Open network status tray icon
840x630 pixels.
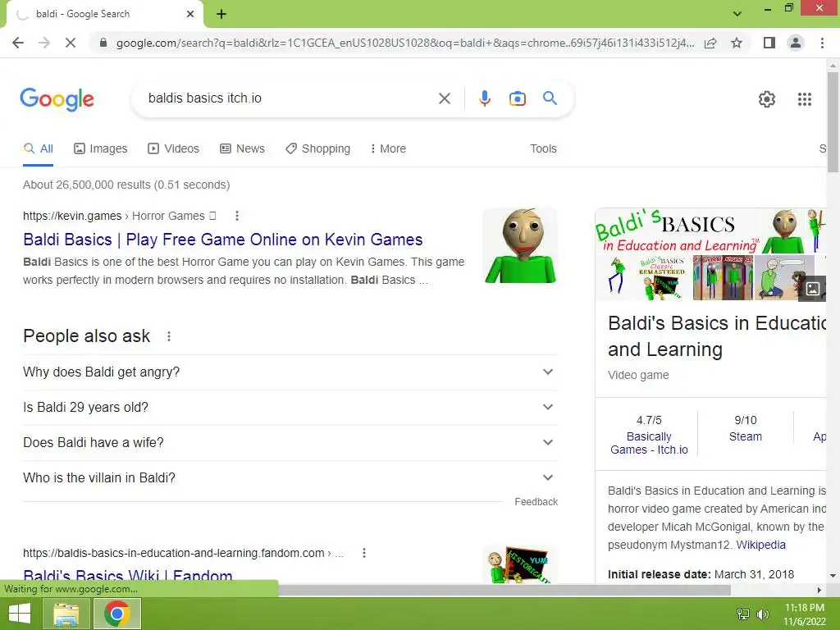[x=743, y=614]
